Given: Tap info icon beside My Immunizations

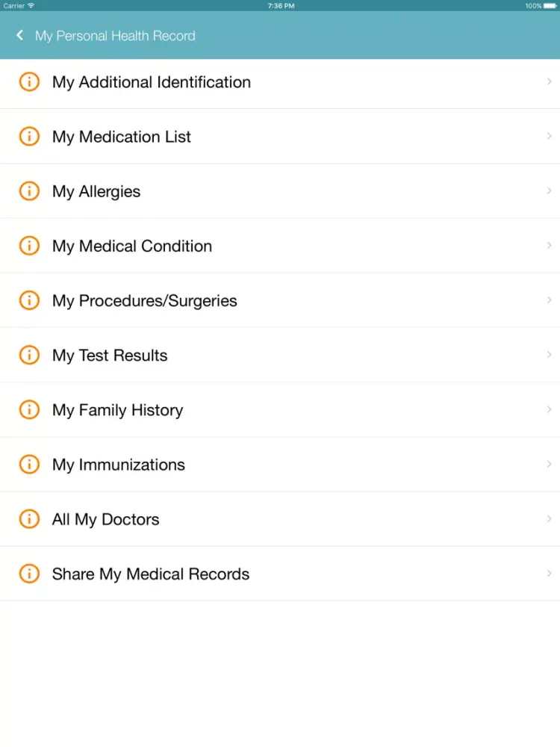Looking at the screenshot, I should point(29,464).
